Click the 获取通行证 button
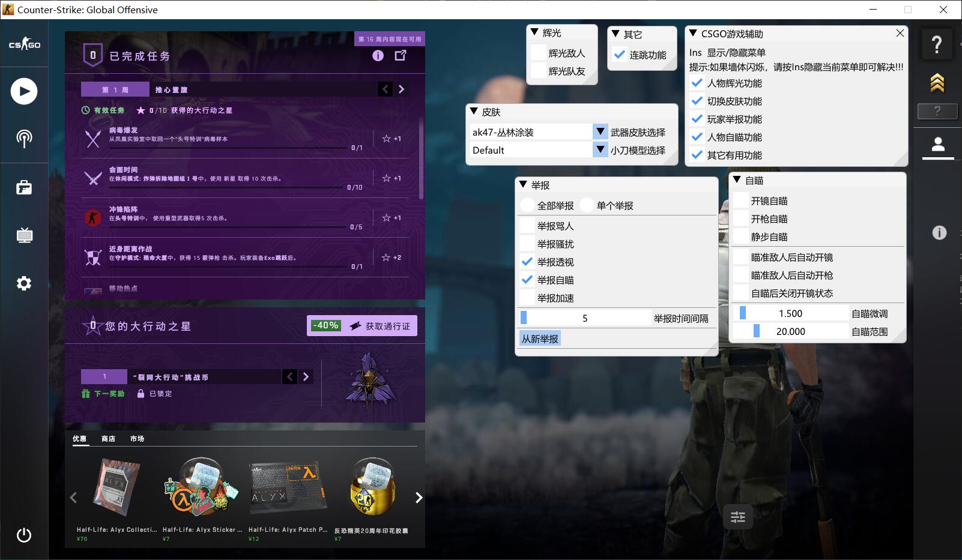Screen dimensions: 962x560 362,326
